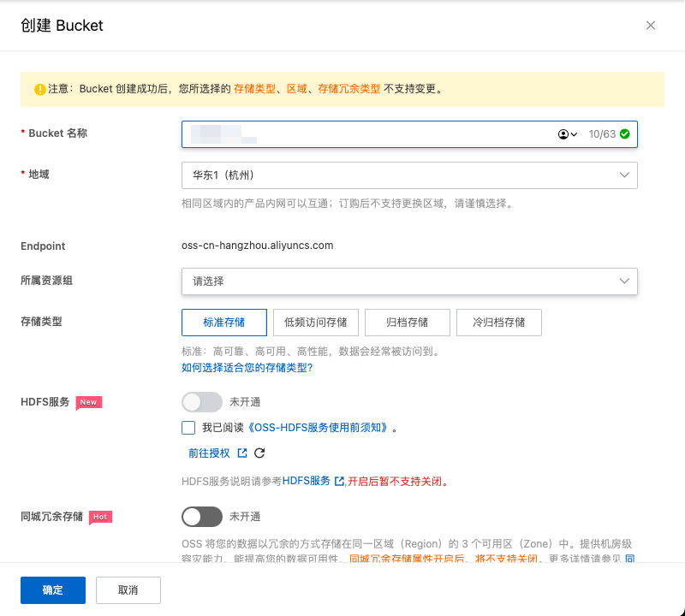Click the 前往授权 link
This screenshot has height=616, width=685.
click(x=209, y=453)
